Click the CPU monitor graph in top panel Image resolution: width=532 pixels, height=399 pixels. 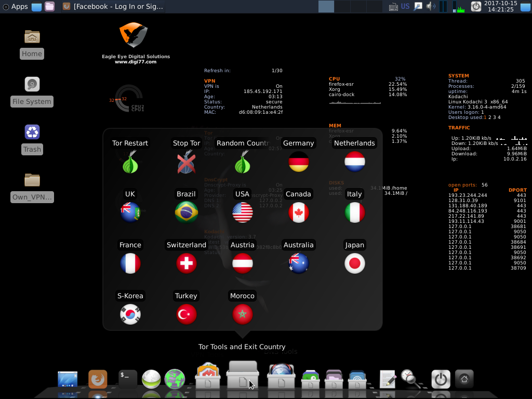459,6
